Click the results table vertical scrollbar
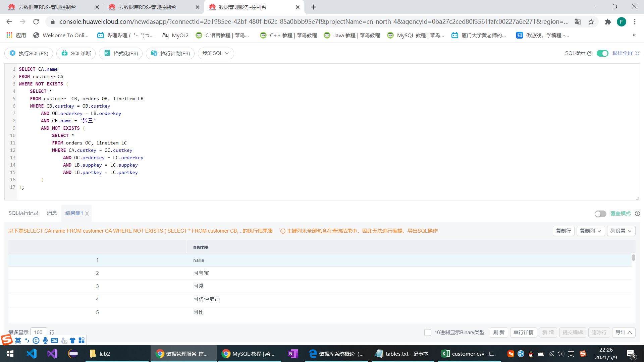644x362 pixels. [x=633, y=257]
